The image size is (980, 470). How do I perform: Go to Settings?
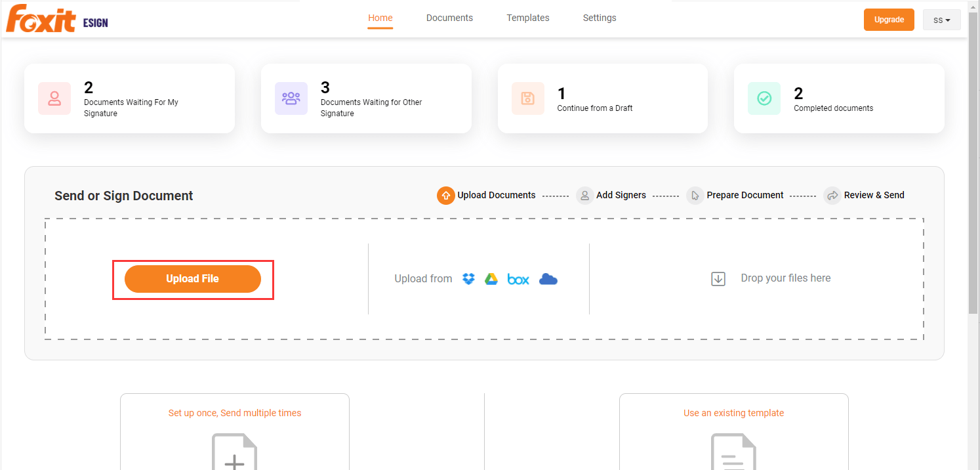click(599, 18)
